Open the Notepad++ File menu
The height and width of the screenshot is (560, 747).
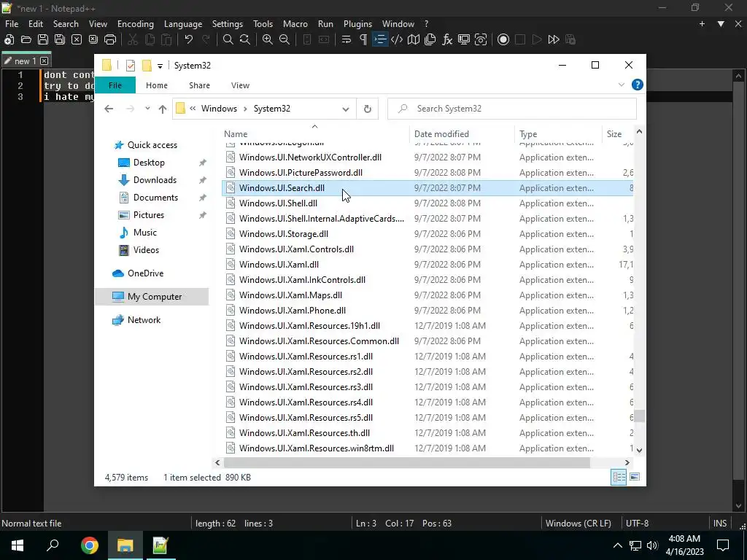(12, 24)
